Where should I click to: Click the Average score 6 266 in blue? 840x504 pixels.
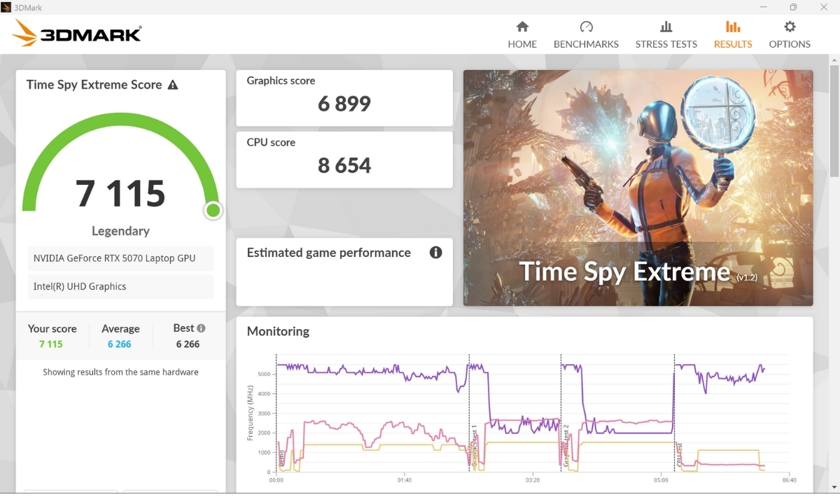[120, 344]
